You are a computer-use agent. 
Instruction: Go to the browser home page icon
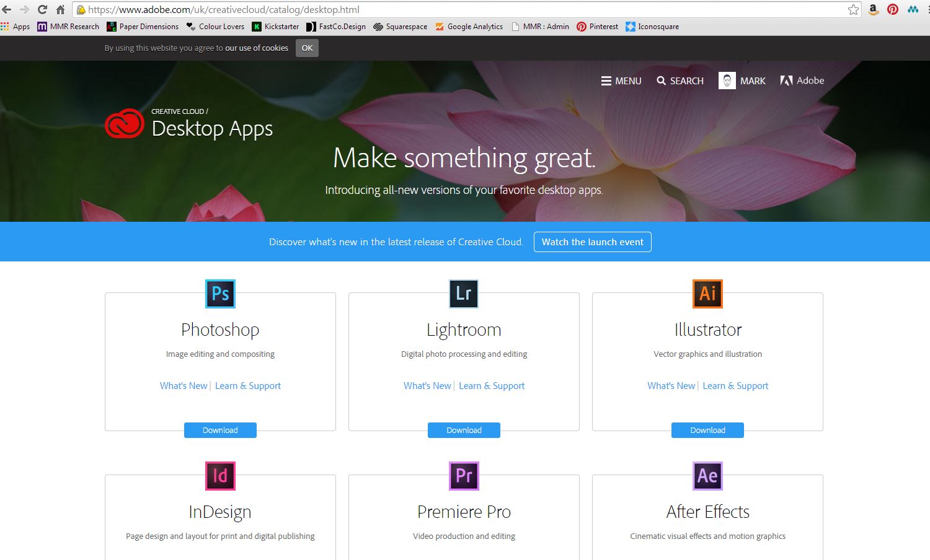pos(60,9)
